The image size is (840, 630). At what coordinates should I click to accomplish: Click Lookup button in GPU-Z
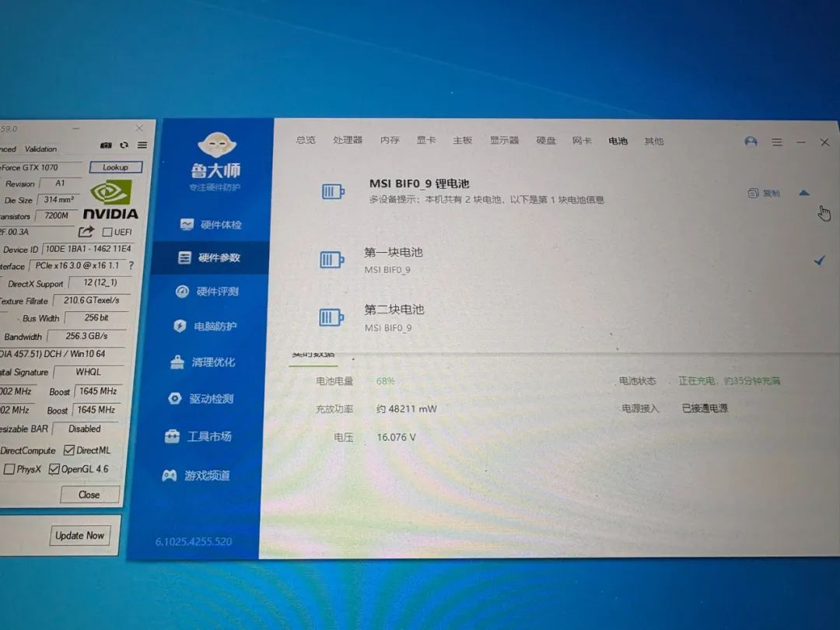tap(116, 167)
